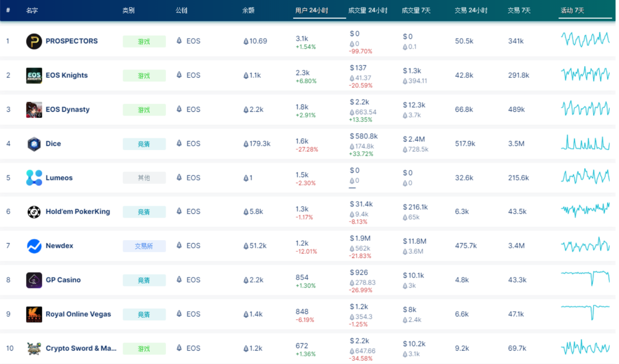
Task: Click 517.9k transactions value
Action: [465, 144]
